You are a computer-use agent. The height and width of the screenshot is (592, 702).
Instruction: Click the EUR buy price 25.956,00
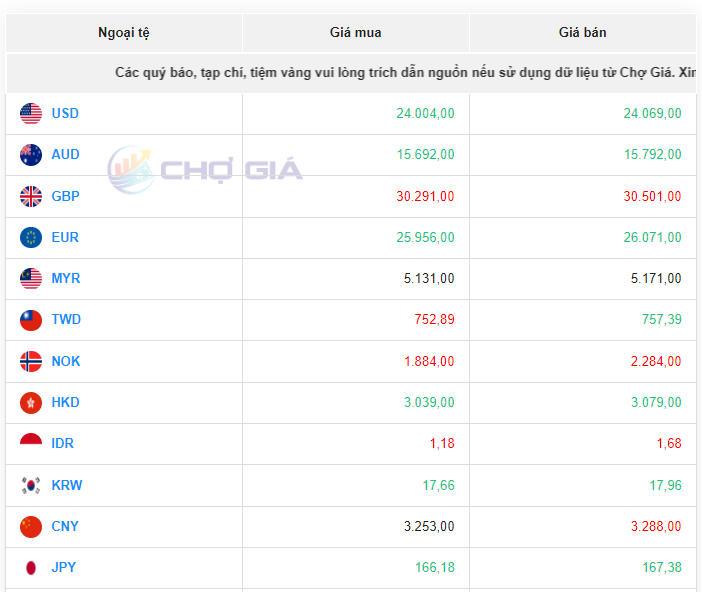425,238
